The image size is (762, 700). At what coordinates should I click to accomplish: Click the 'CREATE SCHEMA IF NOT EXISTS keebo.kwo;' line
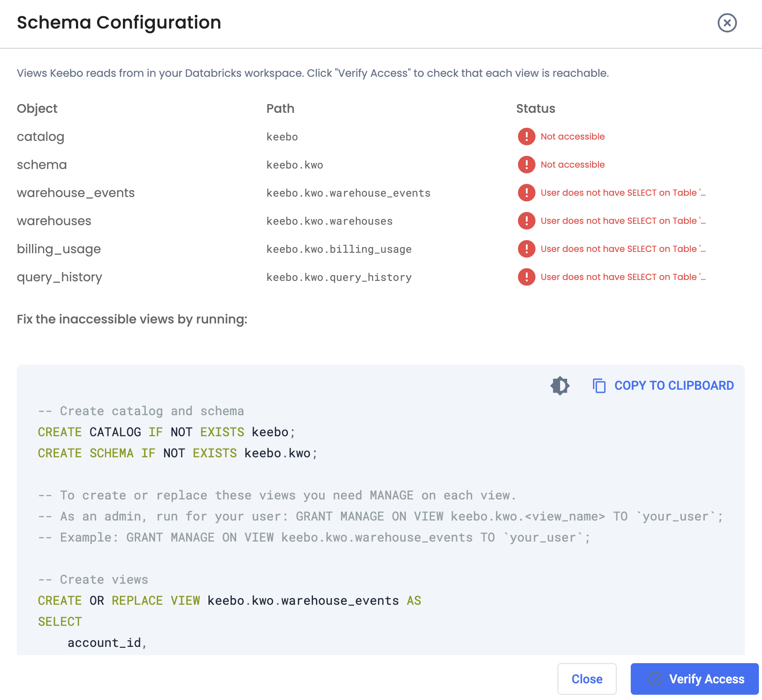pyautogui.click(x=178, y=453)
